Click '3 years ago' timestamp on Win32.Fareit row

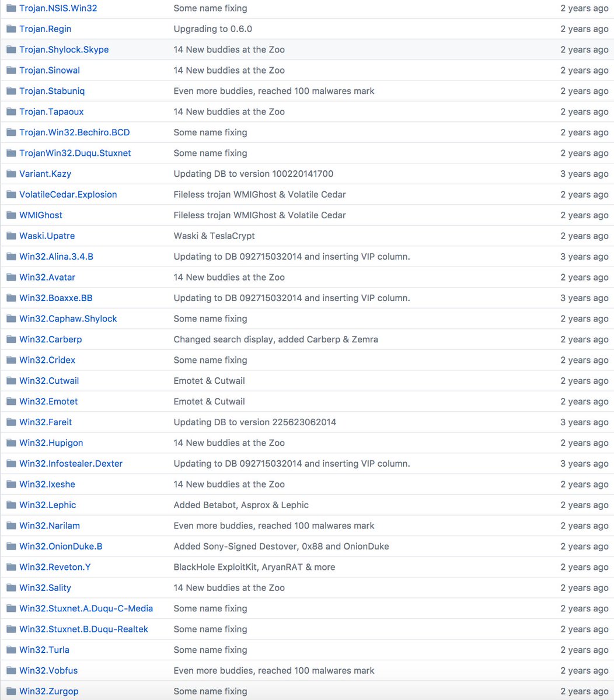click(x=584, y=422)
